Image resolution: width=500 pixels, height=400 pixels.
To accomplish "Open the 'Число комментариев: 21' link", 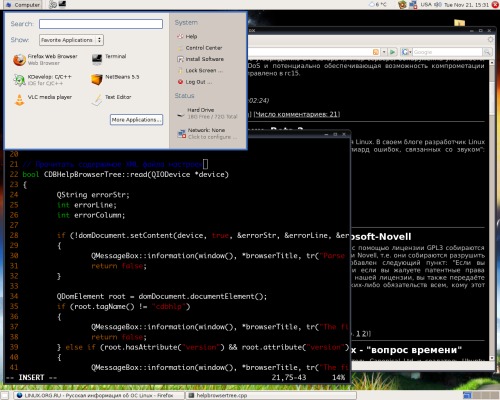I will point(297,114).
